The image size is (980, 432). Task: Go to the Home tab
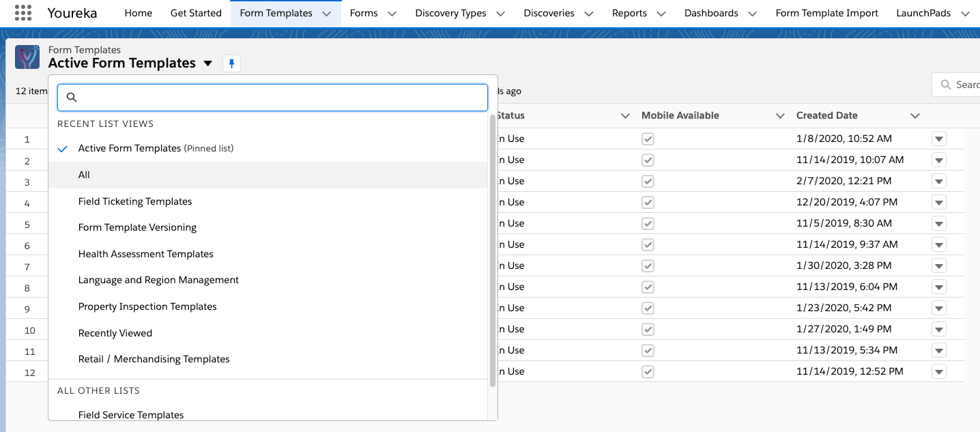click(139, 13)
